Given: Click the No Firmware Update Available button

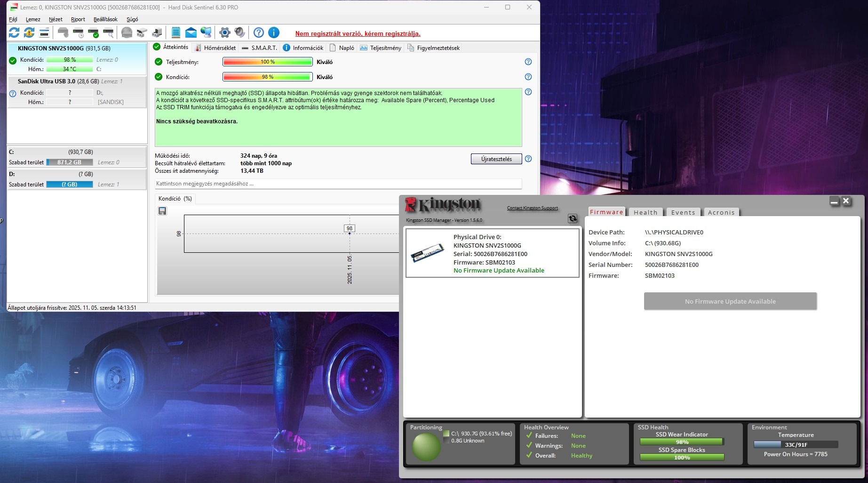Looking at the screenshot, I should pos(730,301).
